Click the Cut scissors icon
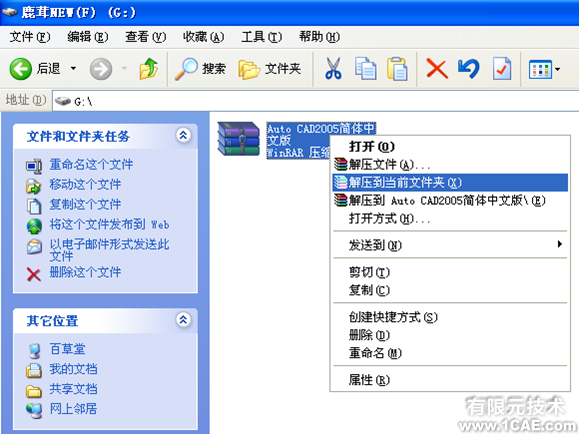Viewport: 579px width, 434px height. click(x=333, y=69)
